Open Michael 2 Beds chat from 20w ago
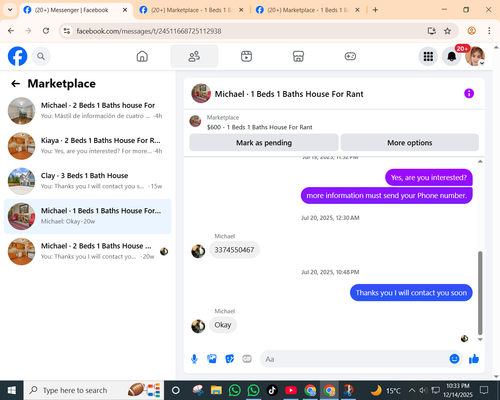The image size is (500, 400). [x=88, y=251]
